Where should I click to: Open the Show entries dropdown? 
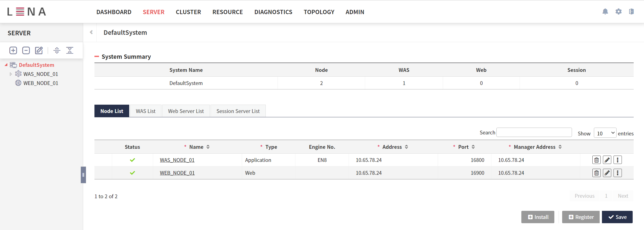tap(605, 133)
